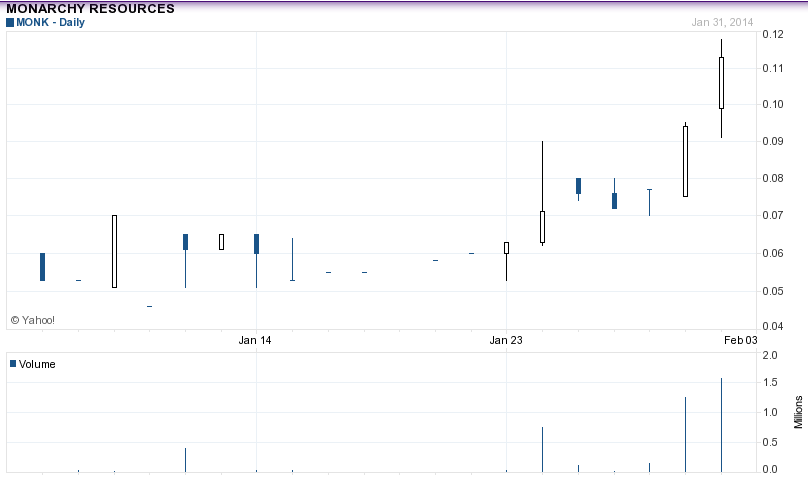Click the 2.0 volume axis label
Viewport: 808px width, 482px height.
[770, 355]
